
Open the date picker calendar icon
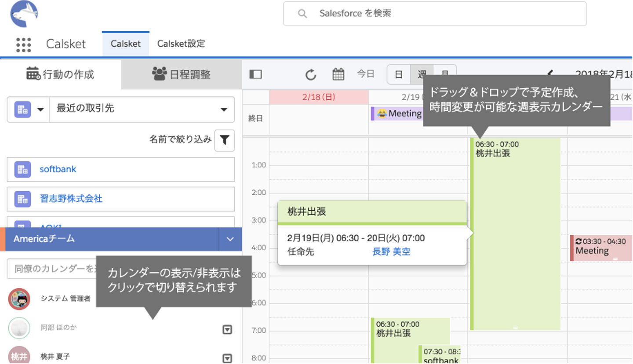pyautogui.click(x=338, y=74)
